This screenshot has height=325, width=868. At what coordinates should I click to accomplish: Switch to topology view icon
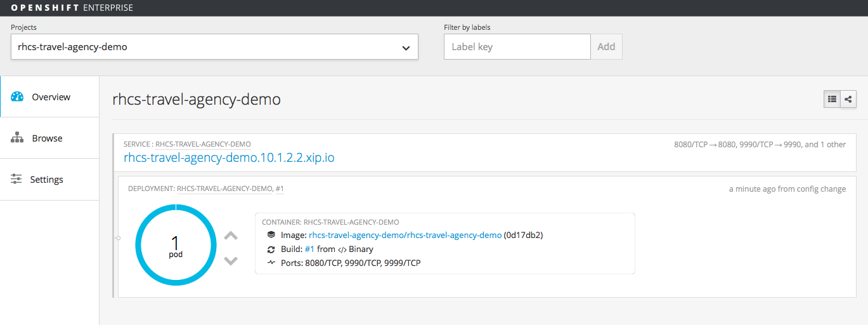[848, 99]
